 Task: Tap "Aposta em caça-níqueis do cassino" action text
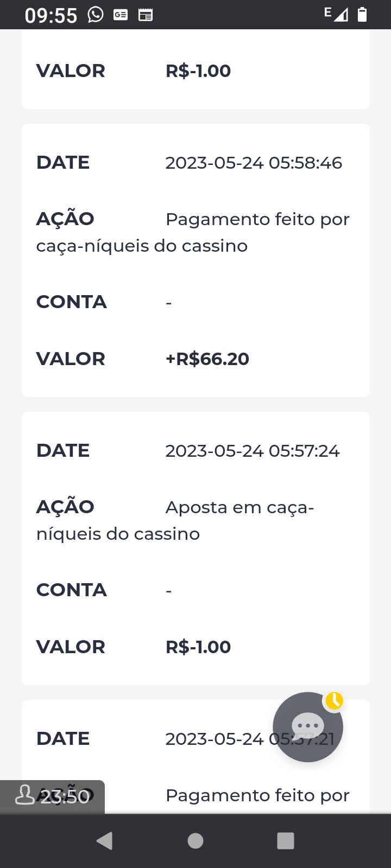coord(239,508)
